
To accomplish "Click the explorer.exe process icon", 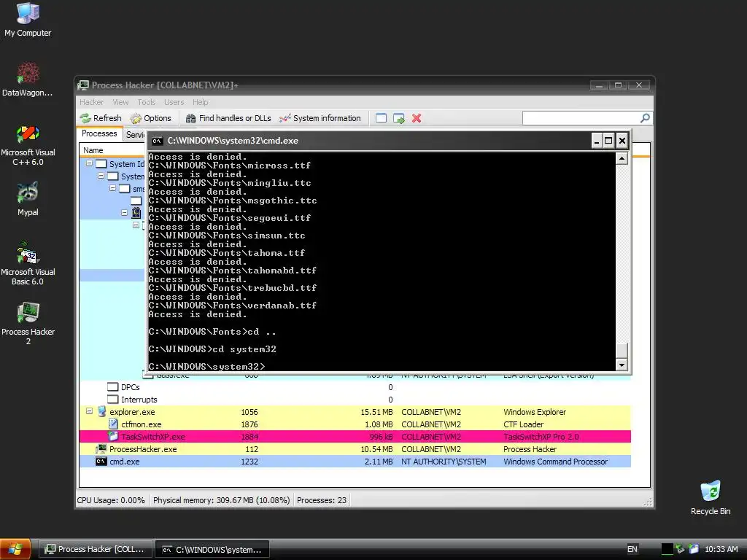I will click(x=101, y=411).
